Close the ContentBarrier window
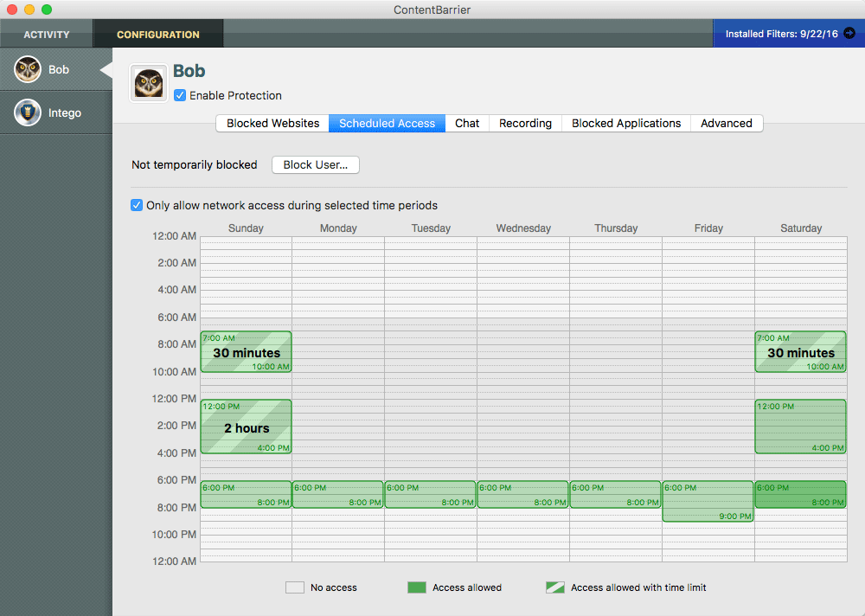The image size is (865, 616). pyautogui.click(x=11, y=10)
